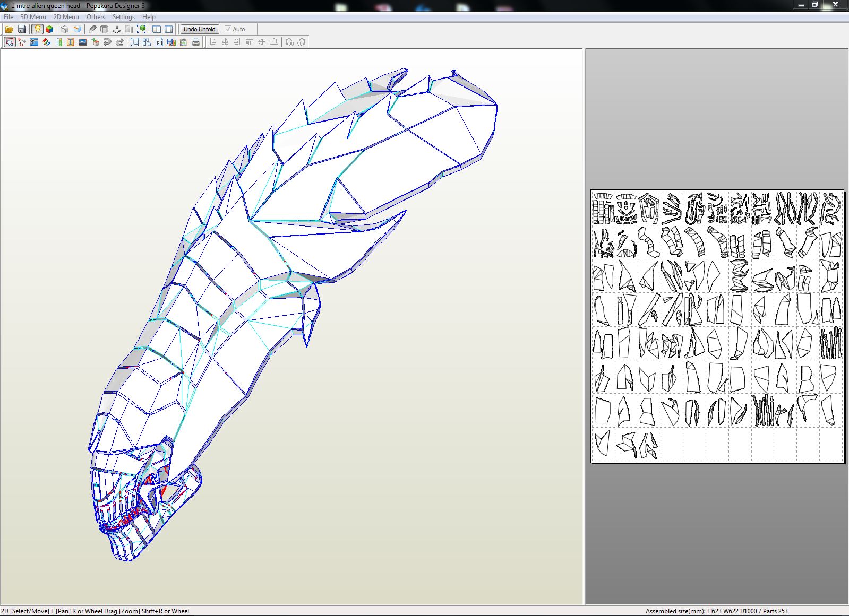This screenshot has width=849, height=616.
Task: Click the Save floppy disk icon
Action: [x=22, y=29]
